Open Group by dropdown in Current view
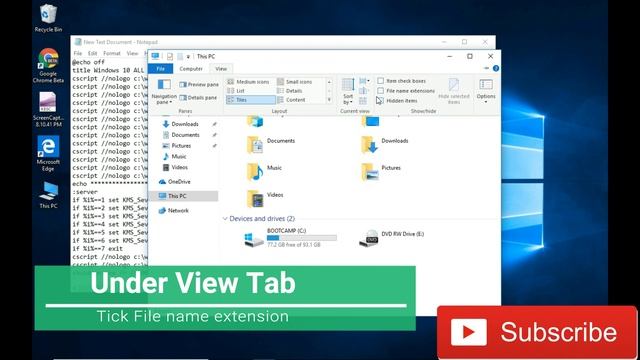Viewport: 640px width, 360px height. [364, 81]
